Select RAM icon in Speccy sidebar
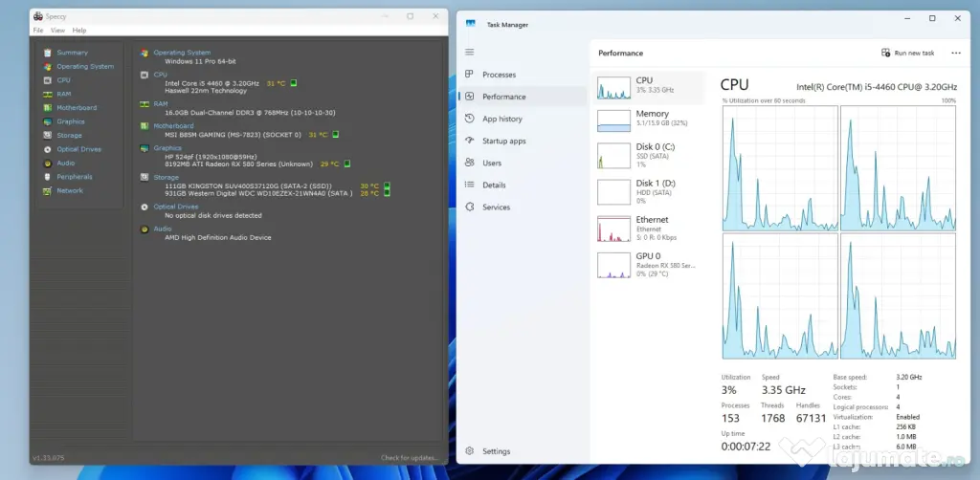The image size is (980, 480). [x=47, y=95]
